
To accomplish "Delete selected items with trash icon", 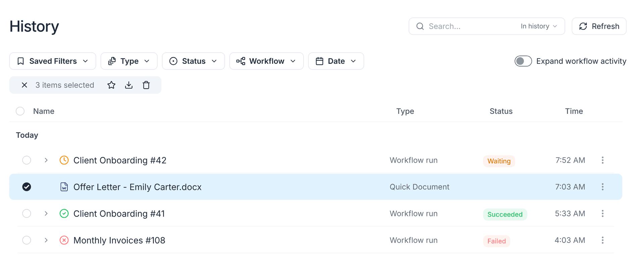I will coord(146,85).
